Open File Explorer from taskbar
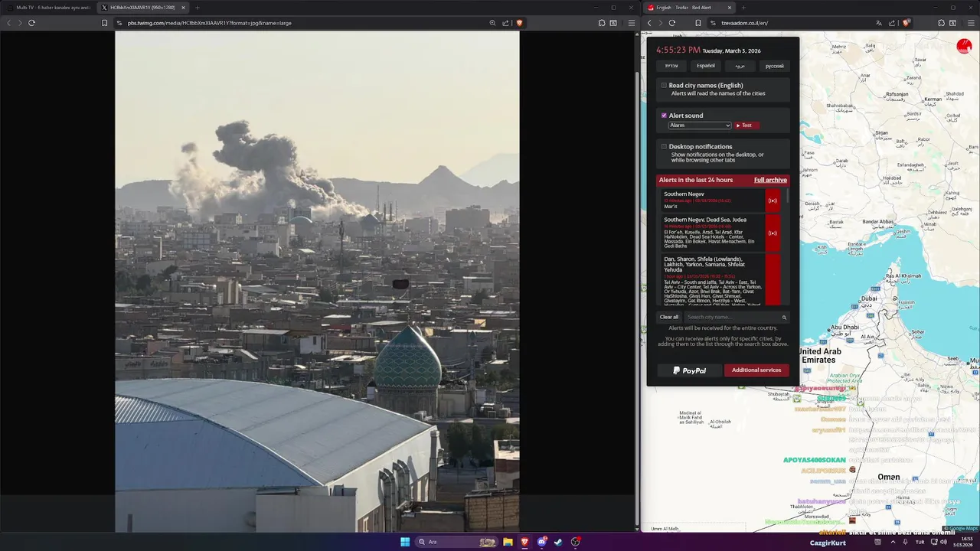 [x=508, y=542]
